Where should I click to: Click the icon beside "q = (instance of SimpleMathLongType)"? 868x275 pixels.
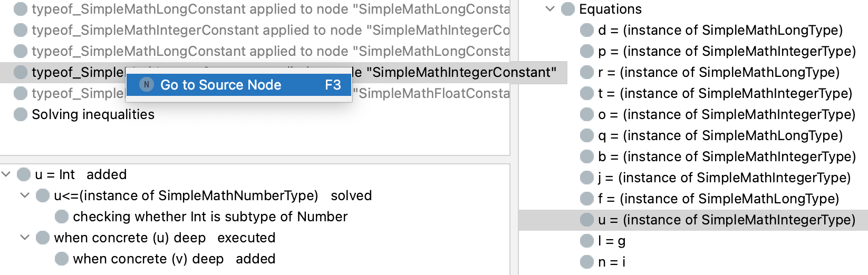click(587, 135)
